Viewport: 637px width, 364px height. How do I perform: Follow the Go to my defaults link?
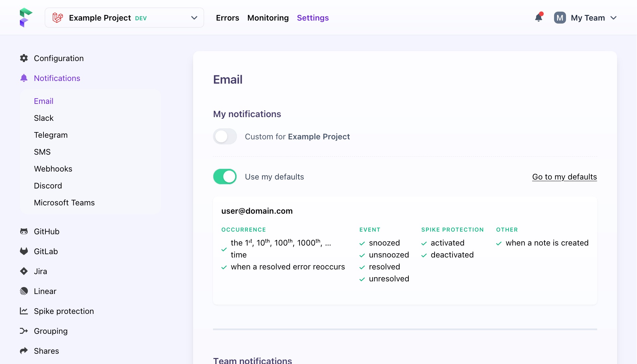tap(564, 177)
